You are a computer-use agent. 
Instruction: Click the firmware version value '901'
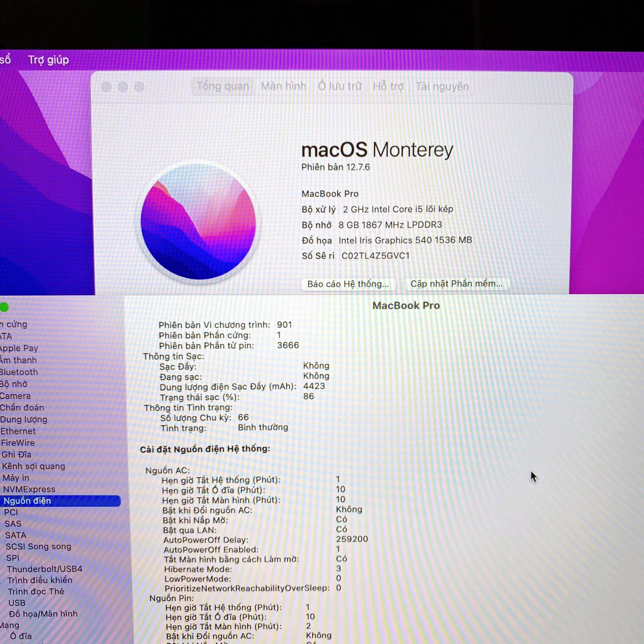pyautogui.click(x=284, y=325)
